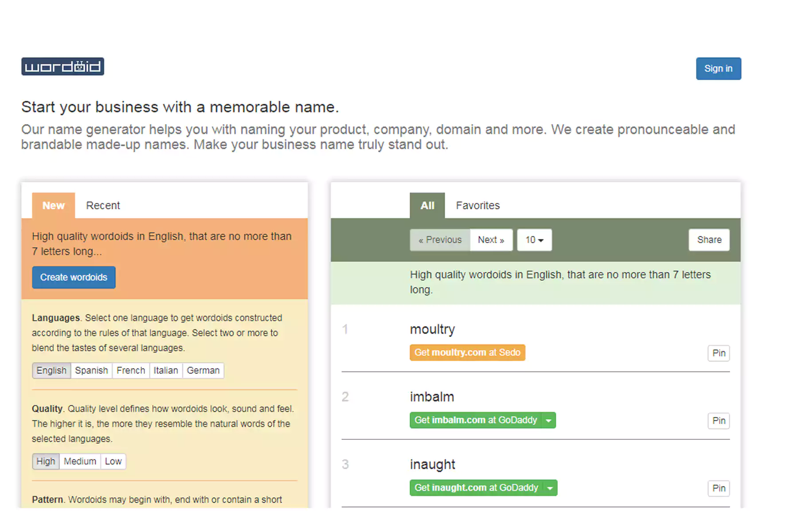Expand the inaught.com registrar dropdown arrow
The height and width of the screenshot is (532, 798).
550,488
